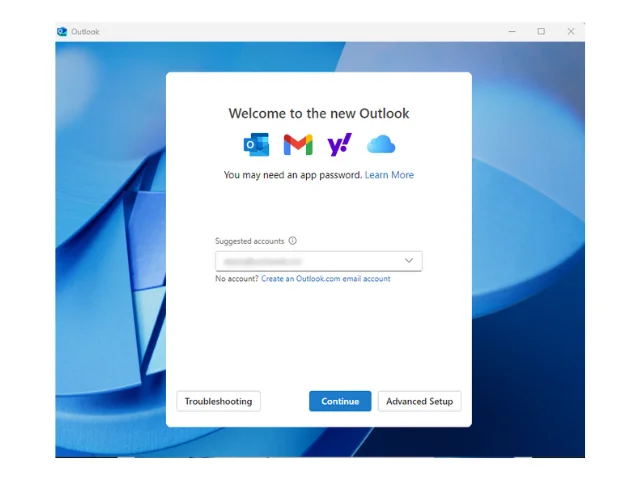
Task: Click the Gmail logo icon
Action: tap(298, 144)
